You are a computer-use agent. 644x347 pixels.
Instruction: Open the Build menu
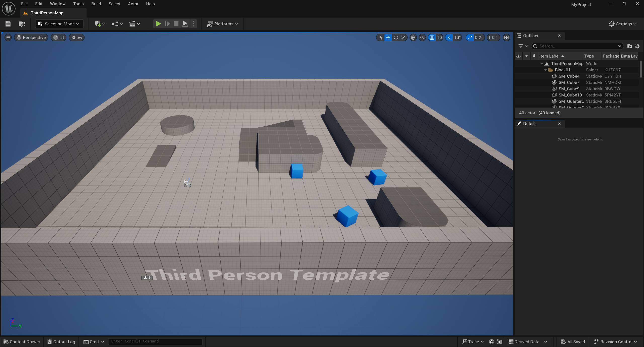coord(96,4)
